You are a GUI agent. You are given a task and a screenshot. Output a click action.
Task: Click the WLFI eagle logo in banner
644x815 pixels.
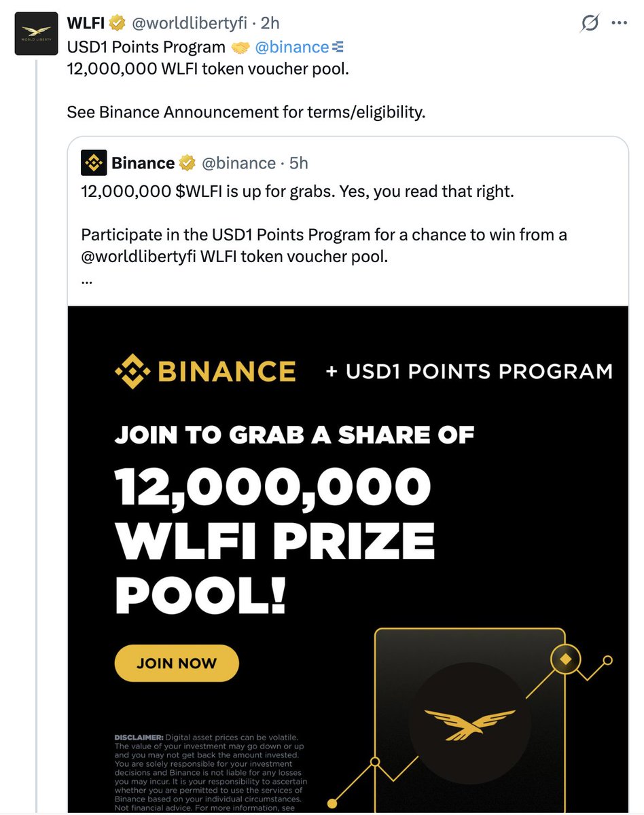tap(470, 724)
